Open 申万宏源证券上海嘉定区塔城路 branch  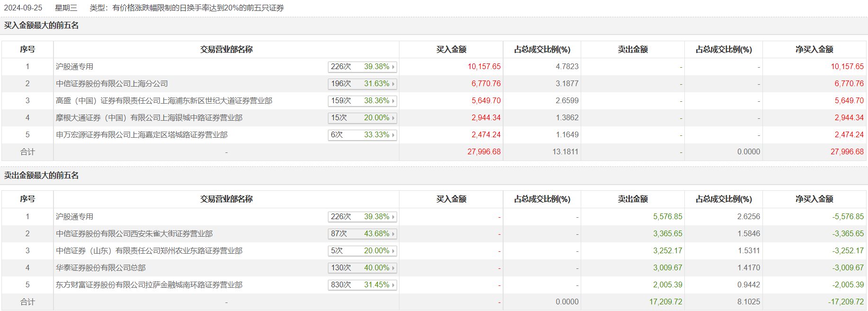[142, 135]
